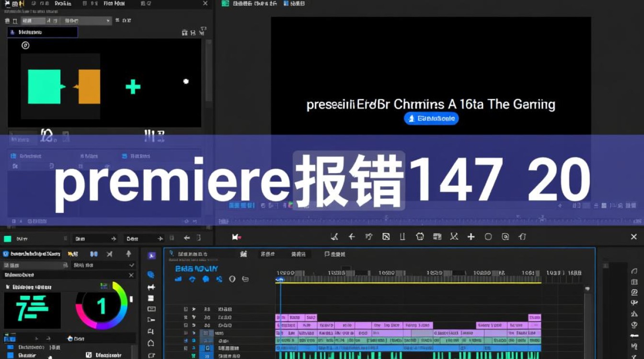Click the white dot in the source preview

tap(186, 81)
